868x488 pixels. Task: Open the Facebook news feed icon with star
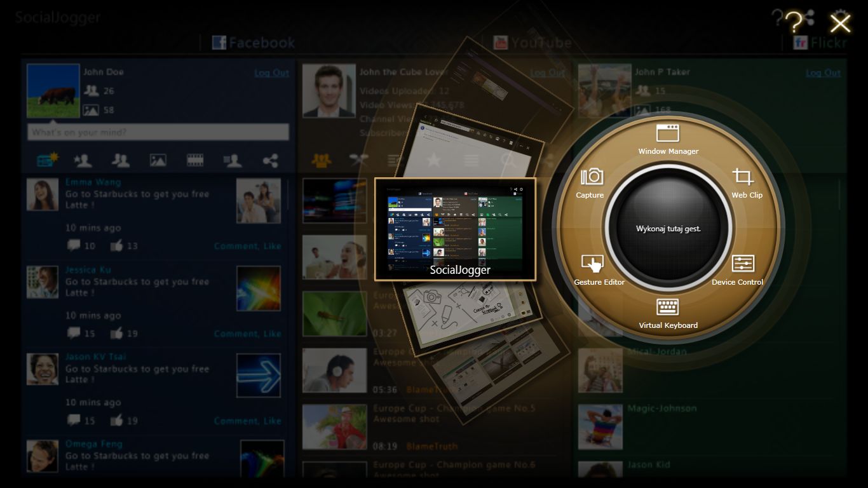(x=47, y=160)
